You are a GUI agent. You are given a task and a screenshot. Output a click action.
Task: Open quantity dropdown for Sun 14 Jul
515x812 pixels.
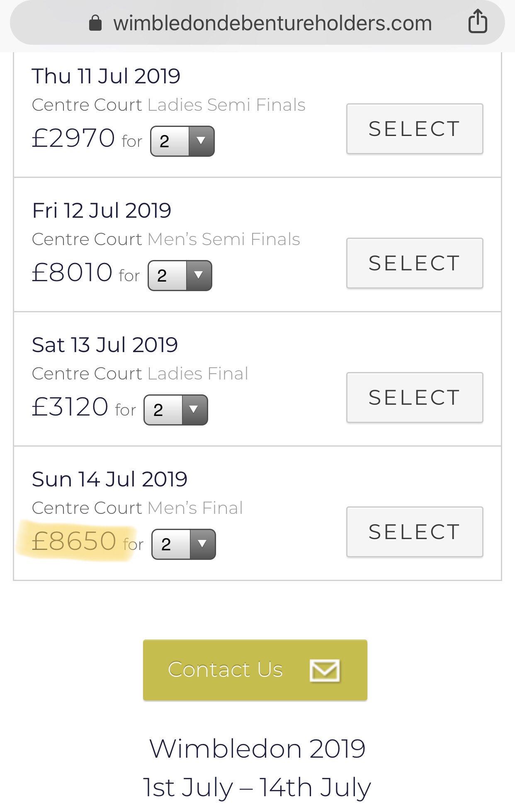pos(184,545)
